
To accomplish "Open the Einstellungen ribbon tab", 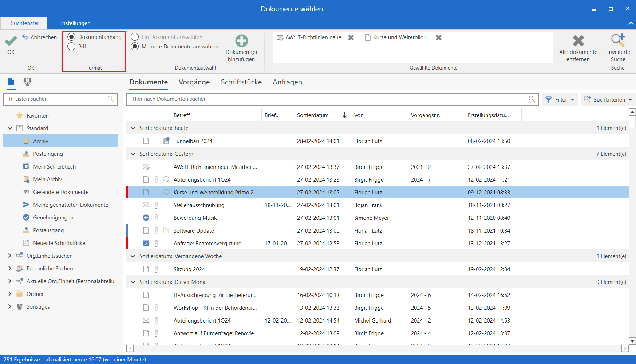I will [74, 23].
